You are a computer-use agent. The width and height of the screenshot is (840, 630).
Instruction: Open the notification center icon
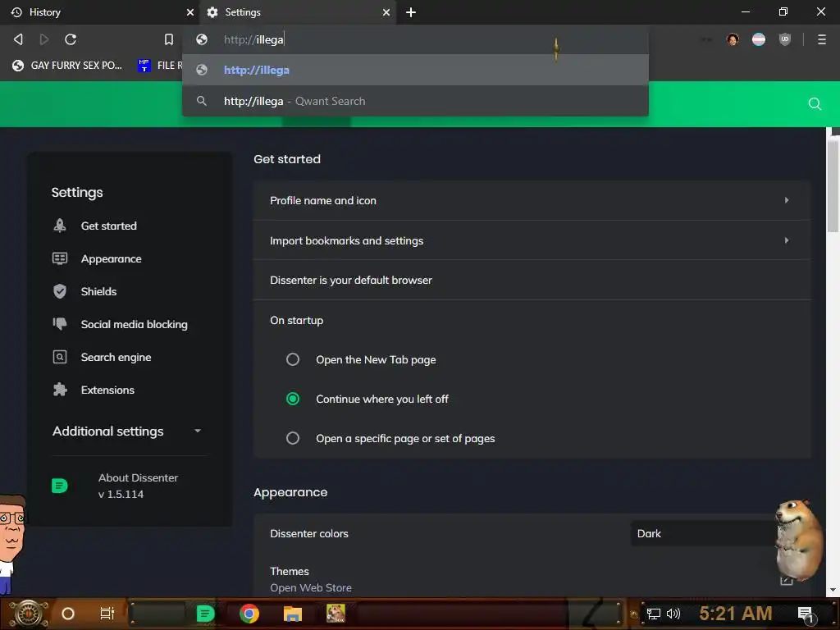click(x=806, y=615)
